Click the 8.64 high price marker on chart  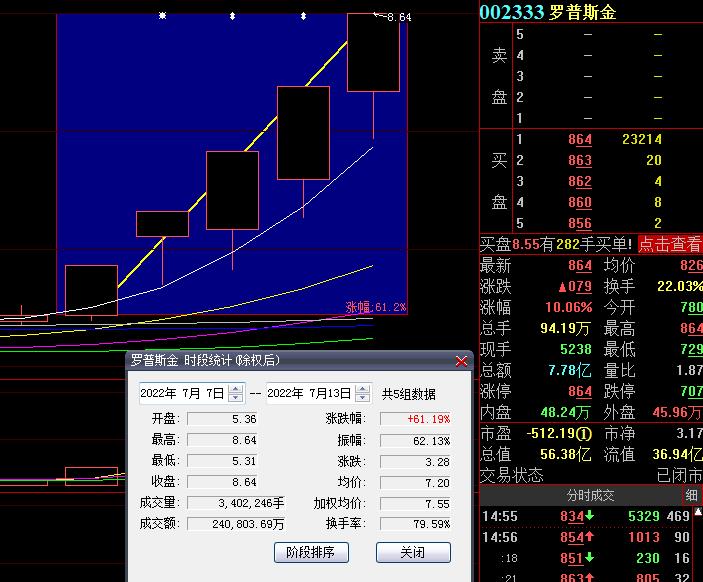click(397, 17)
